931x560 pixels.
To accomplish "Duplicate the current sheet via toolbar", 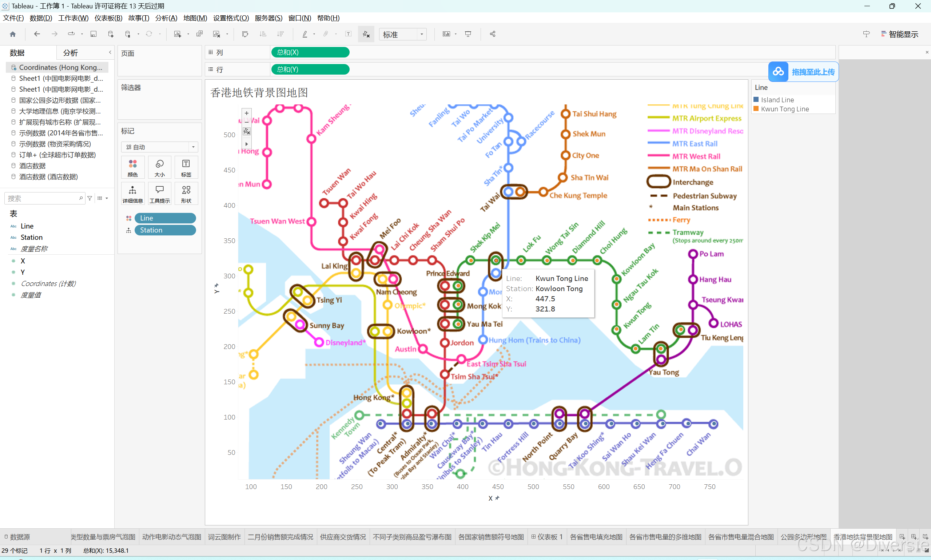I will [x=200, y=34].
